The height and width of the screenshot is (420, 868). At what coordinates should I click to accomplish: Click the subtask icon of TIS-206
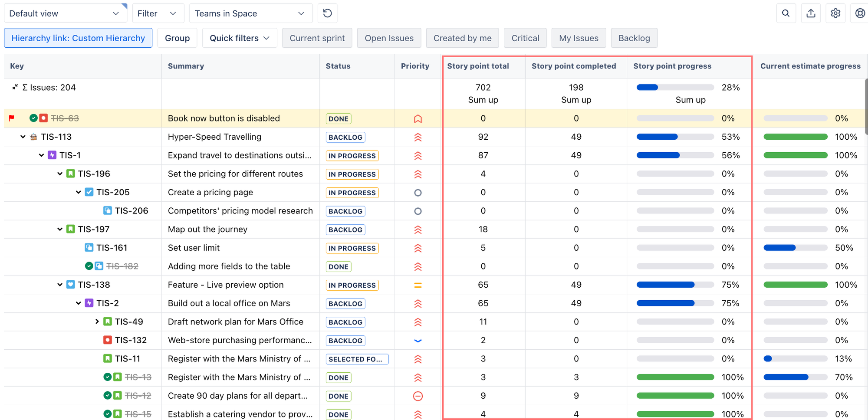[x=108, y=210]
